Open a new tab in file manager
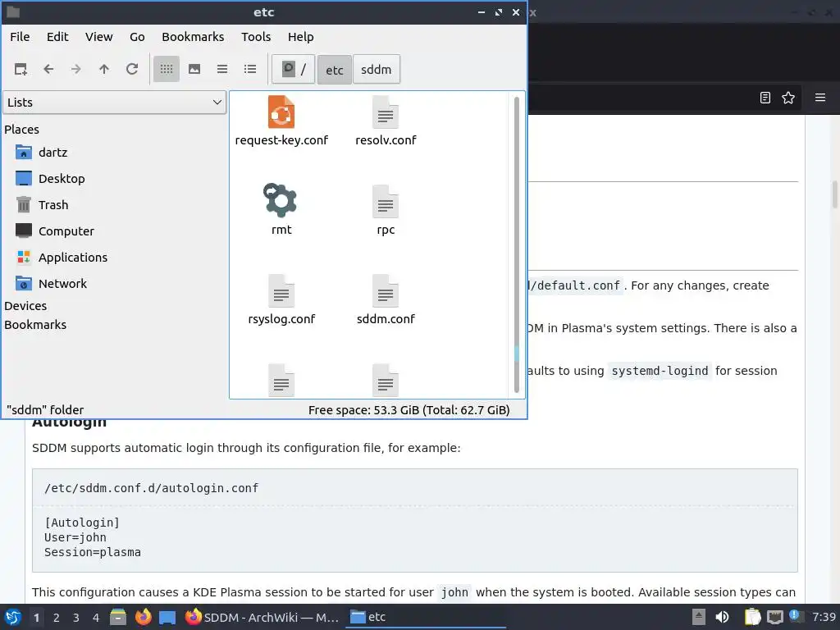Image resolution: width=840 pixels, height=630 pixels. [x=21, y=69]
